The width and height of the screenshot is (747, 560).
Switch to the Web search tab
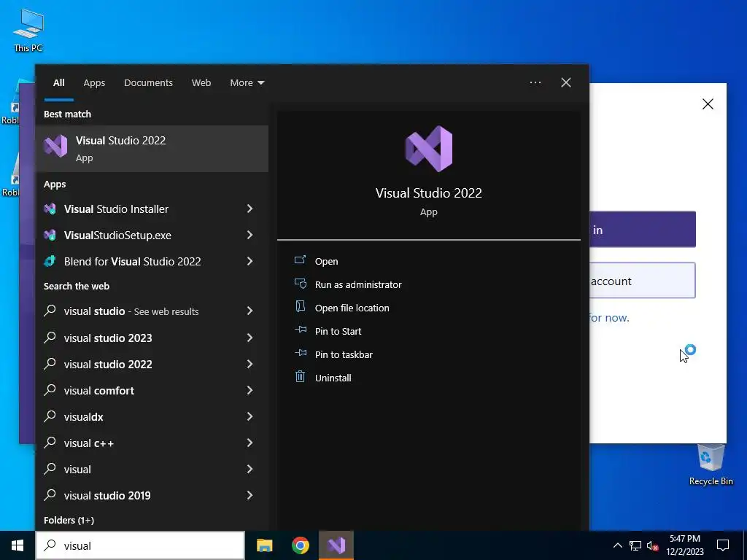tap(201, 82)
